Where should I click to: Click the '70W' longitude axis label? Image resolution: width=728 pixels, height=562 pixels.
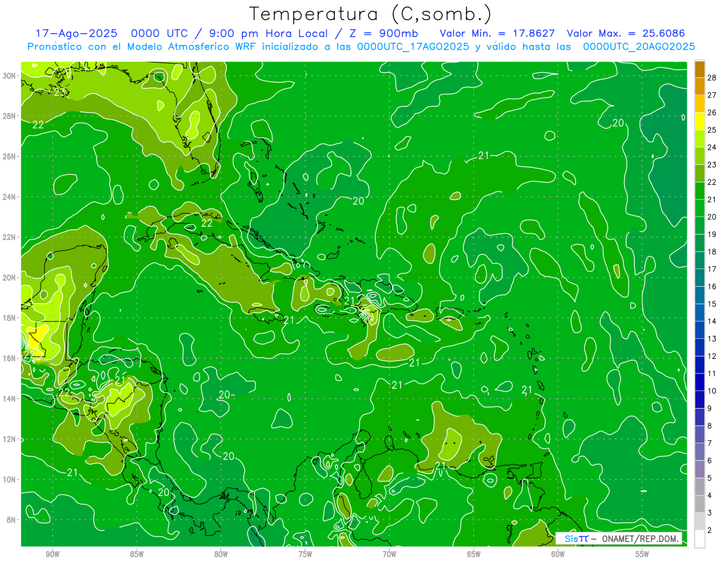click(389, 554)
